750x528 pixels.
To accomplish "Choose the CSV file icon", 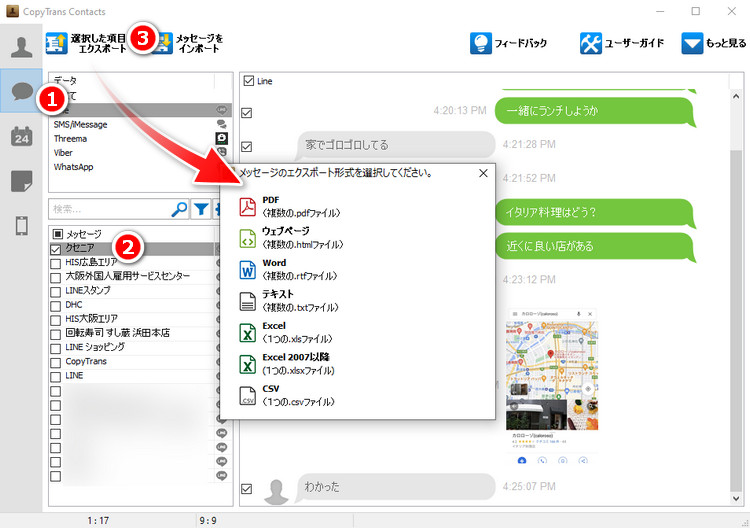I will 247,396.
